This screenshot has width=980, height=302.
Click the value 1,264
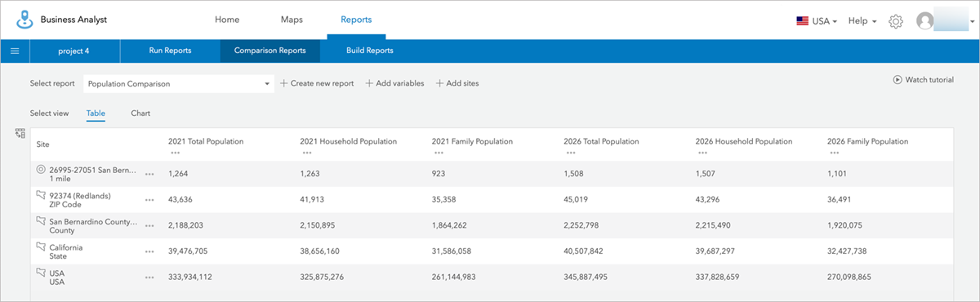point(178,174)
